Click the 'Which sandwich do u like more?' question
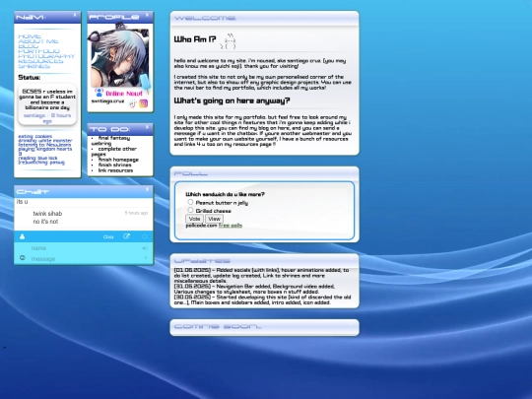 (225, 194)
